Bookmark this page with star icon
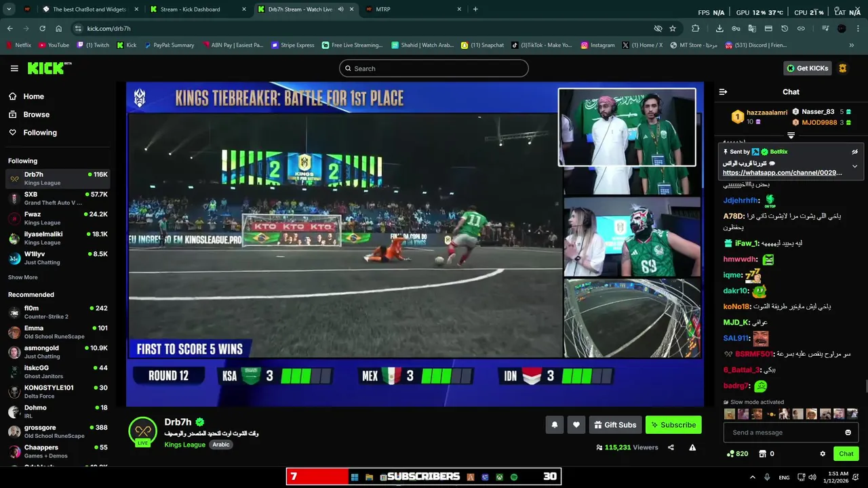This screenshot has width=868, height=488. (x=673, y=28)
